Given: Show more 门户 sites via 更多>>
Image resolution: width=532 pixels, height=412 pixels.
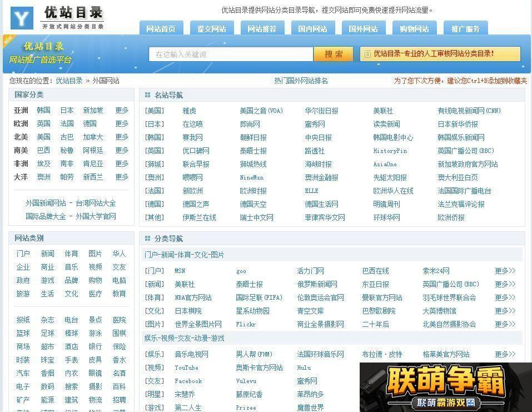Looking at the screenshot, I should [x=505, y=271].
